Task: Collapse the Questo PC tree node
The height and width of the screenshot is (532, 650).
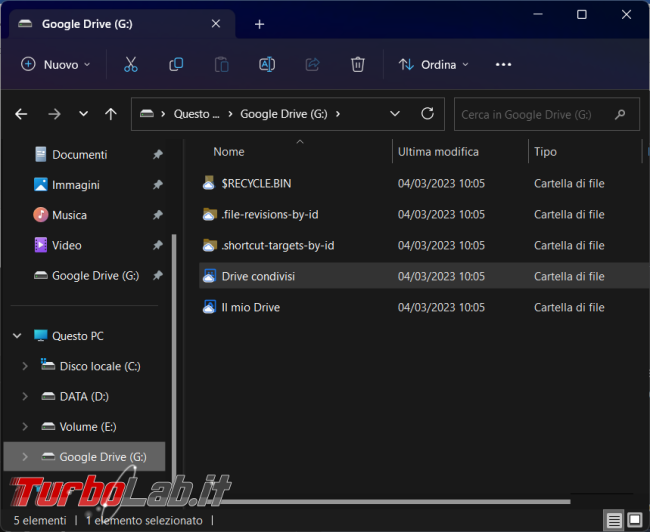Action: click(x=17, y=335)
